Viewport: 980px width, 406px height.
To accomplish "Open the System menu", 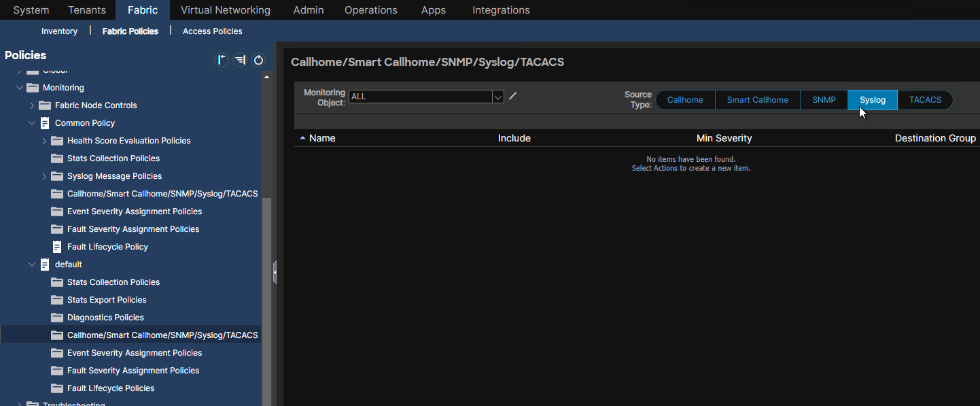I will [31, 10].
